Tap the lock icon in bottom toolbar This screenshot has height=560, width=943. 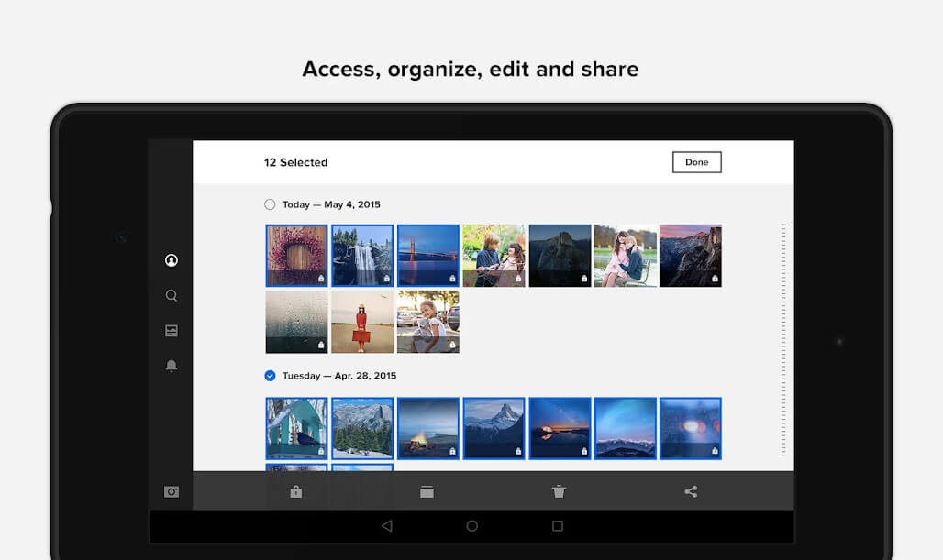[296, 491]
